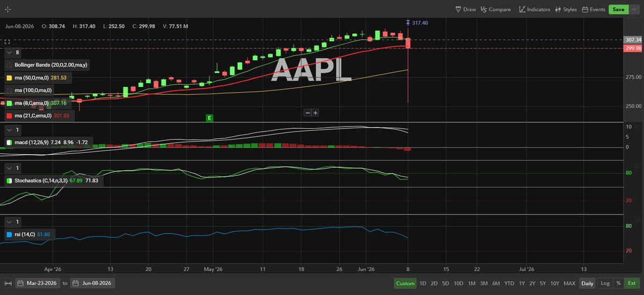Click the crosshair icon at top left
The width and height of the screenshot is (644, 295).
8,10
